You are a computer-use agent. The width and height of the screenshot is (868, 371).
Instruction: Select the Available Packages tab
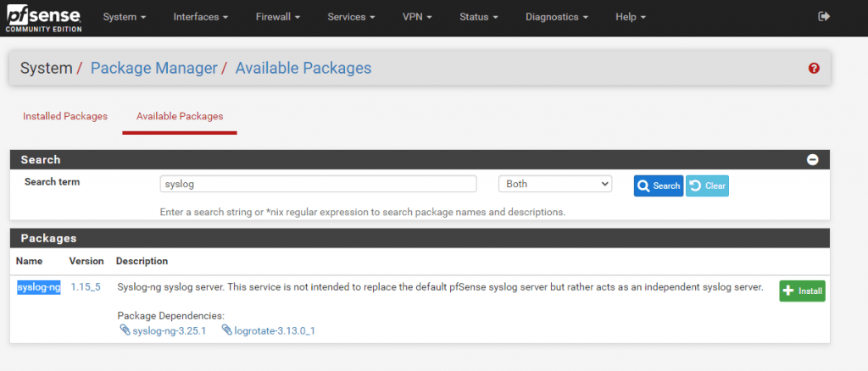180,117
